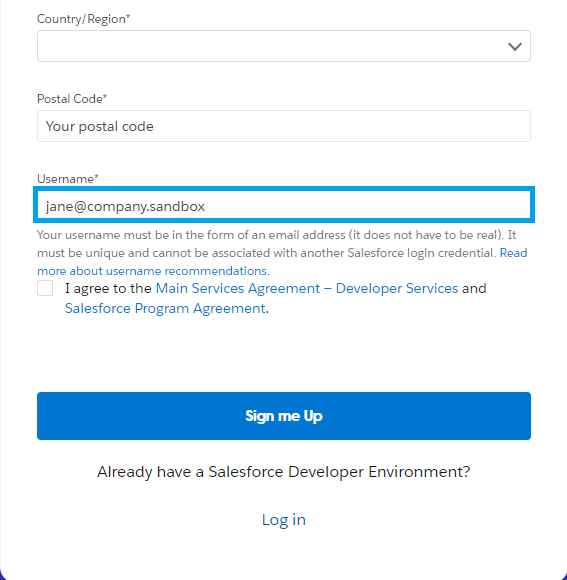This screenshot has width=567, height=580.
Task: Click the word "and" between agreement links
Action: pos(474,289)
